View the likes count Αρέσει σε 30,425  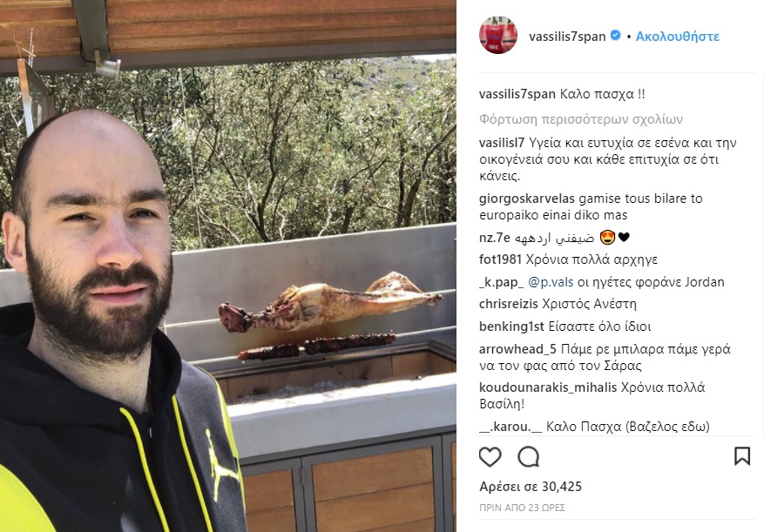[531, 487]
